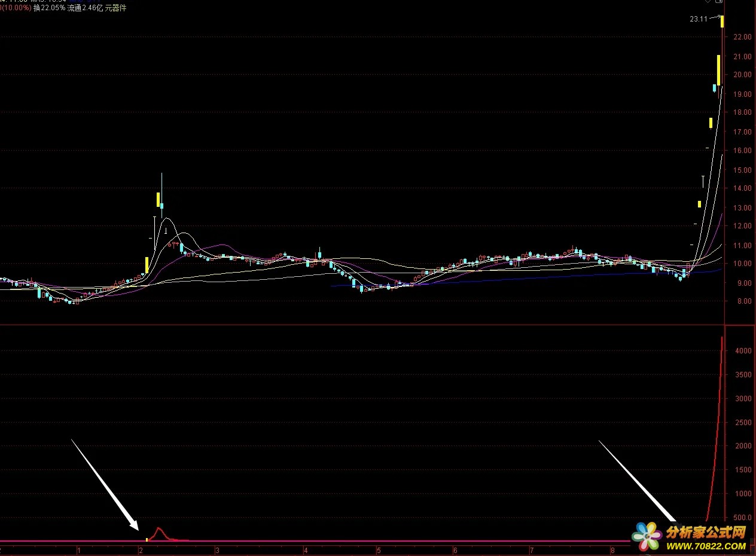Select month 1 marker on time axis

click(78, 549)
